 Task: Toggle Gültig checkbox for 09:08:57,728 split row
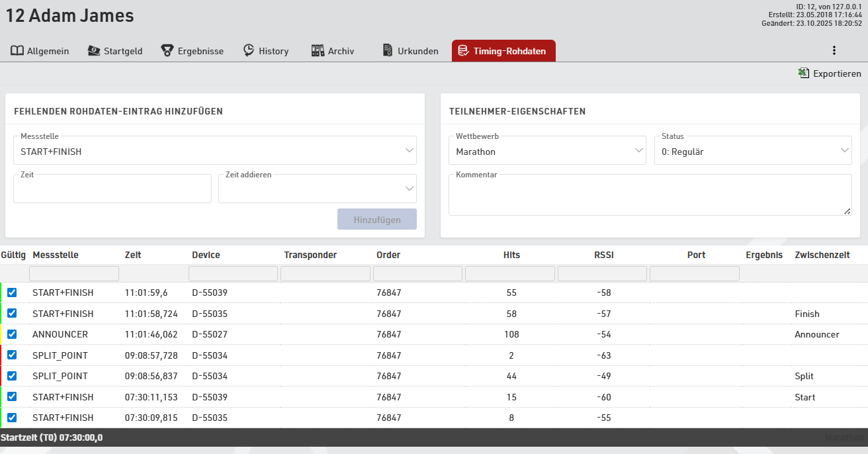(12, 355)
